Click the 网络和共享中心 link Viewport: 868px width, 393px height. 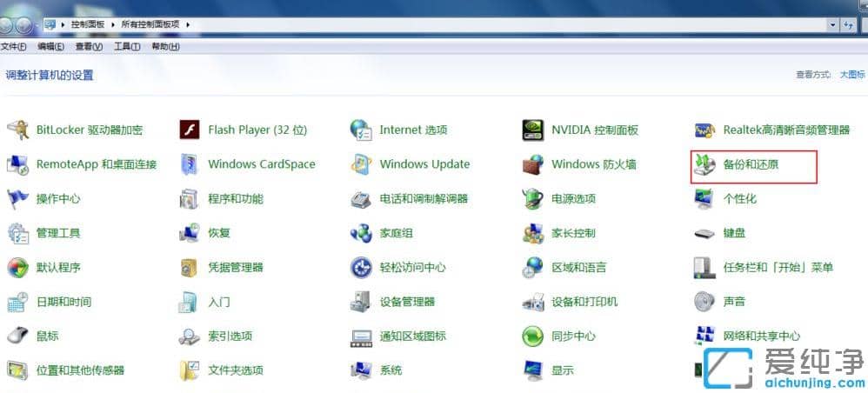coord(761,336)
